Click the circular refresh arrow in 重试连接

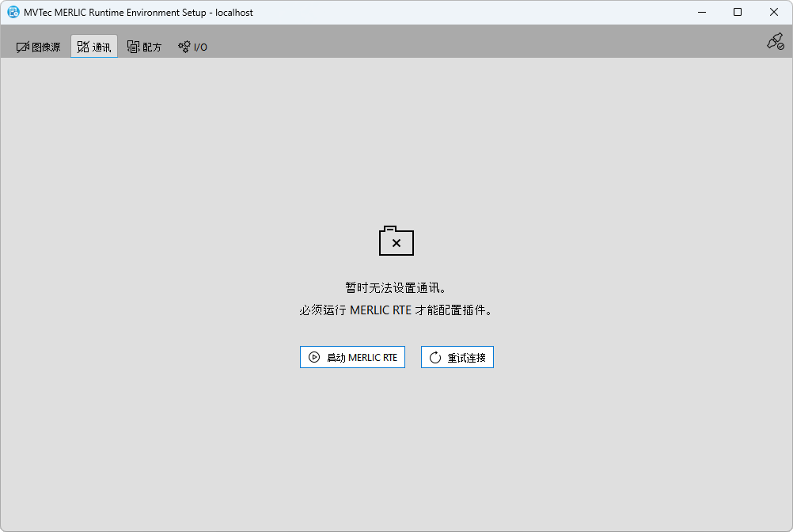click(x=435, y=358)
